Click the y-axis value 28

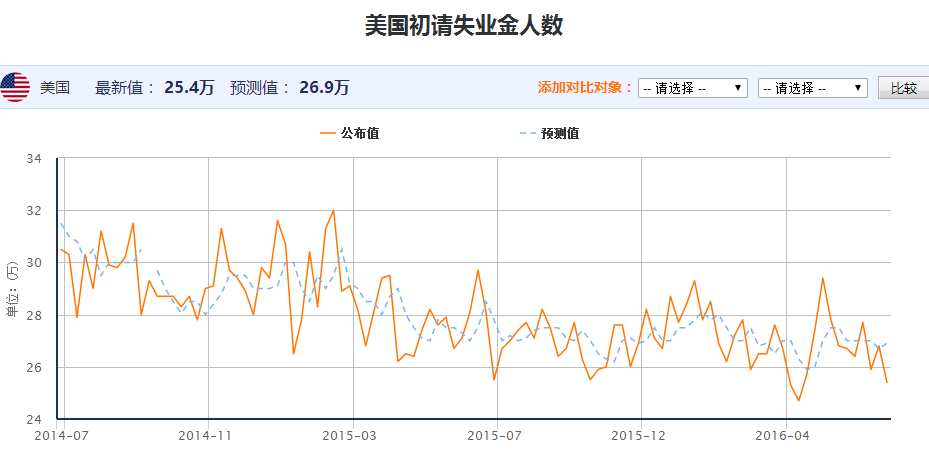tap(34, 315)
